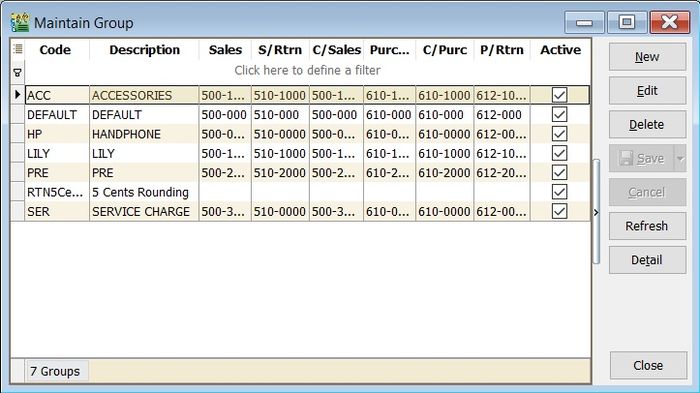Click the Edit button
Screen dimensions: 700x393
pyautogui.click(x=647, y=91)
